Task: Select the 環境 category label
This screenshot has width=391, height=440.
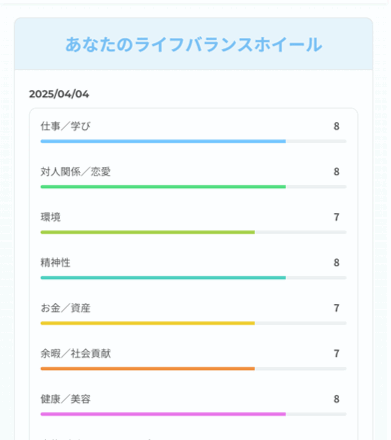Action: [x=51, y=217]
